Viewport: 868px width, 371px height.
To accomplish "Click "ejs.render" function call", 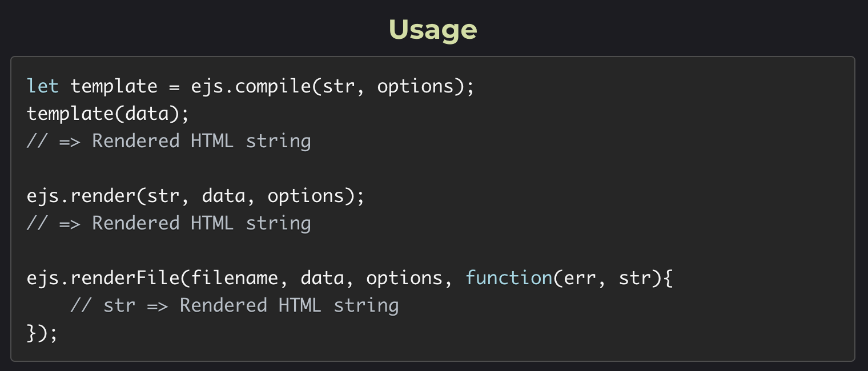I will [x=81, y=196].
